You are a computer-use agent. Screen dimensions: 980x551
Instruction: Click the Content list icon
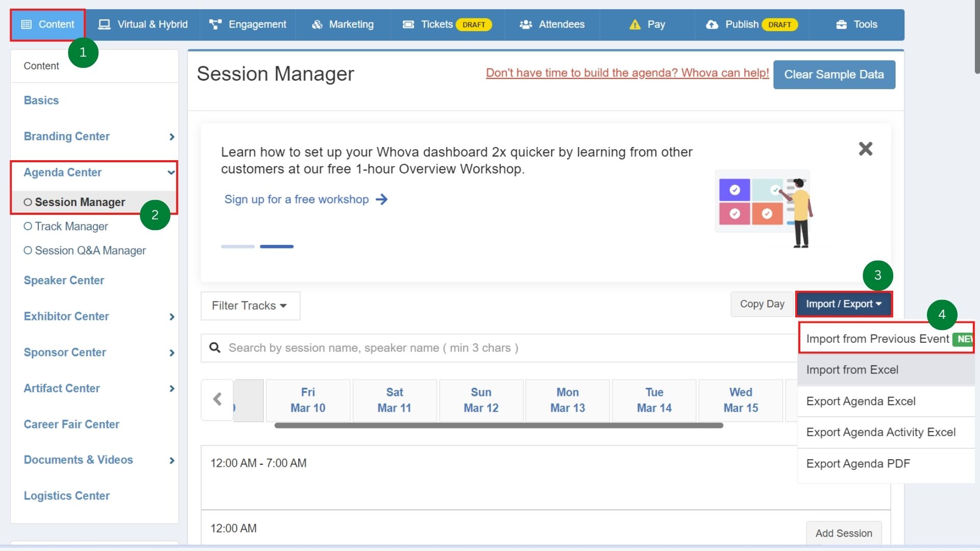click(x=27, y=24)
